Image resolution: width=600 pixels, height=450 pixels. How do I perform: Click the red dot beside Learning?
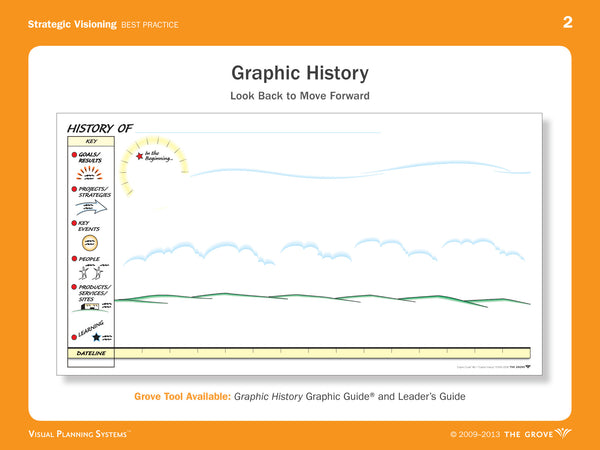click(x=74, y=337)
